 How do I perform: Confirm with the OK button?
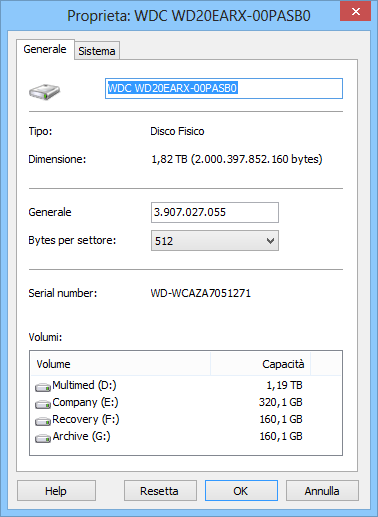tap(241, 491)
